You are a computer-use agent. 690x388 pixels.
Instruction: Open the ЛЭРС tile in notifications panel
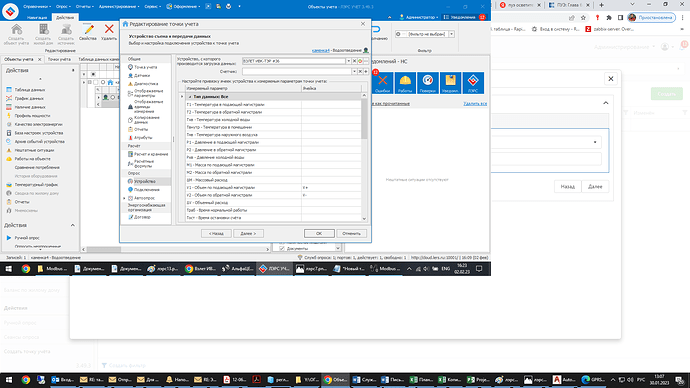(x=473, y=83)
